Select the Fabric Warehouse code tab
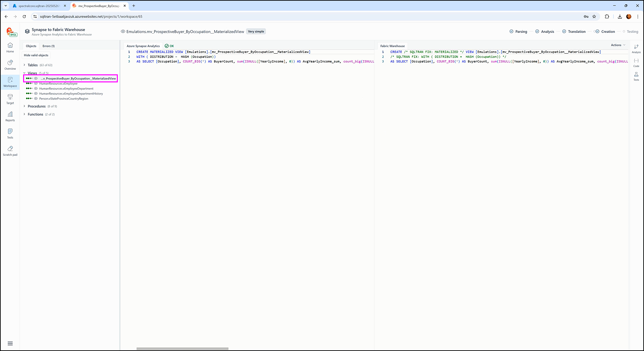This screenshot has height=351, width=644. click(392, 46)
